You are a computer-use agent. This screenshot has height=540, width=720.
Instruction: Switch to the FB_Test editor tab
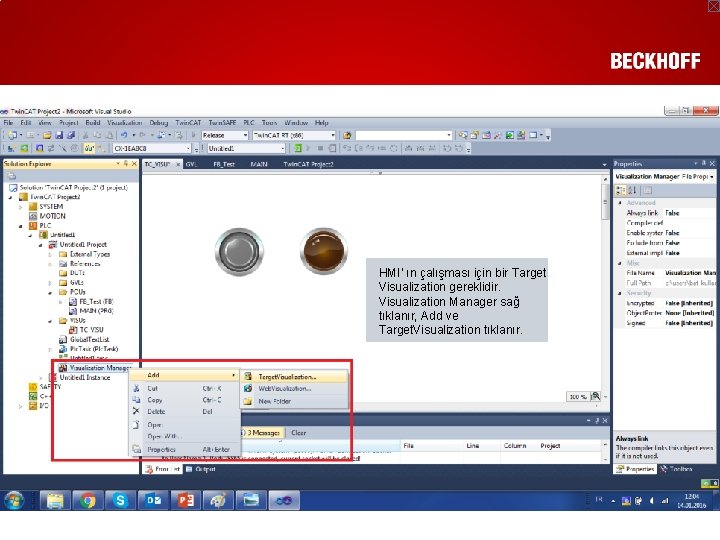(x=224, y=164)
